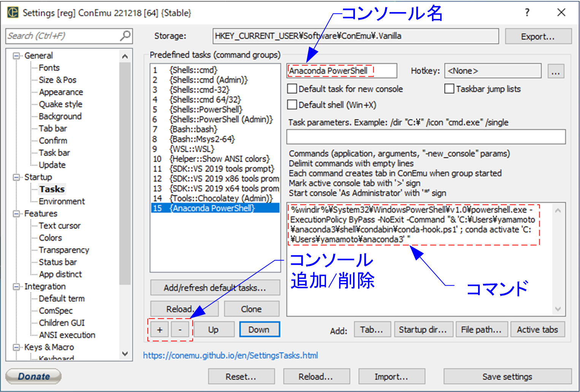580x392 pixels.
Task: Enable Default task for new console
Action: click(x=292, y=89)
